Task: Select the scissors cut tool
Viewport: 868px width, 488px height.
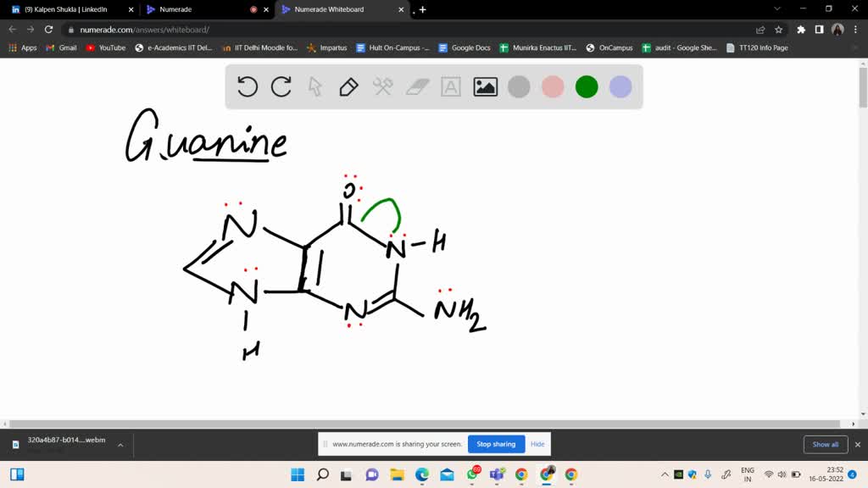Action: point(382,86)
